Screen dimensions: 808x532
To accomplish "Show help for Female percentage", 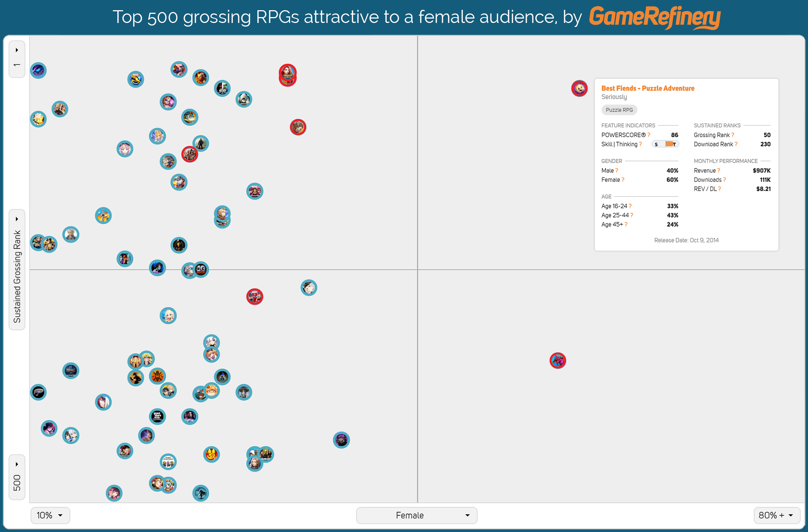I will tap(623, 180).
